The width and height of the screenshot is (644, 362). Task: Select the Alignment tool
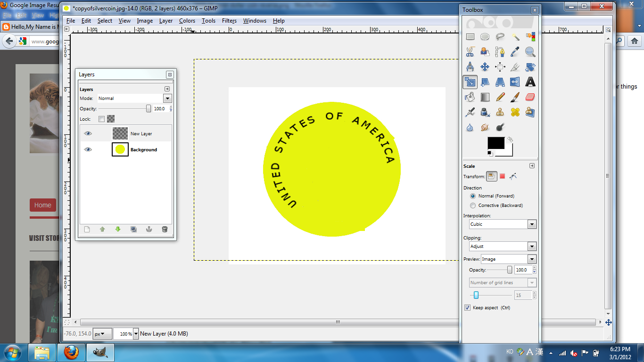coord(500,67)
